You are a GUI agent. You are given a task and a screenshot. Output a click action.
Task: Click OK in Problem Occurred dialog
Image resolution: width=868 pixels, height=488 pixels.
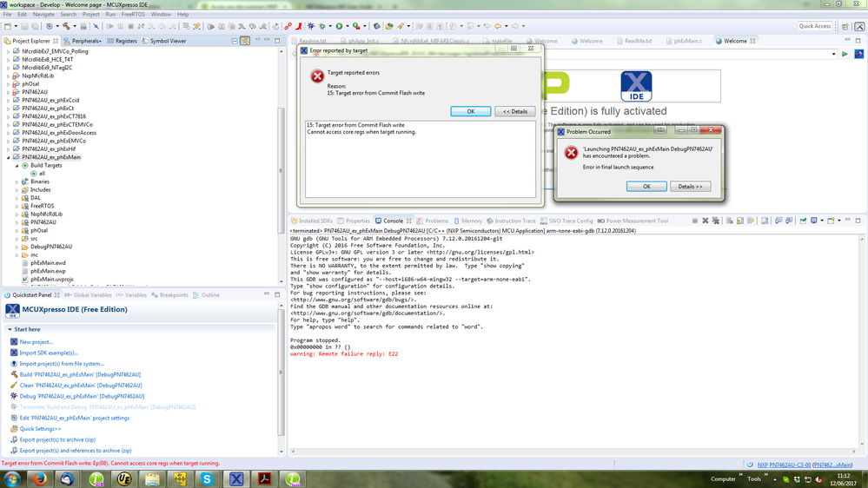646,187
